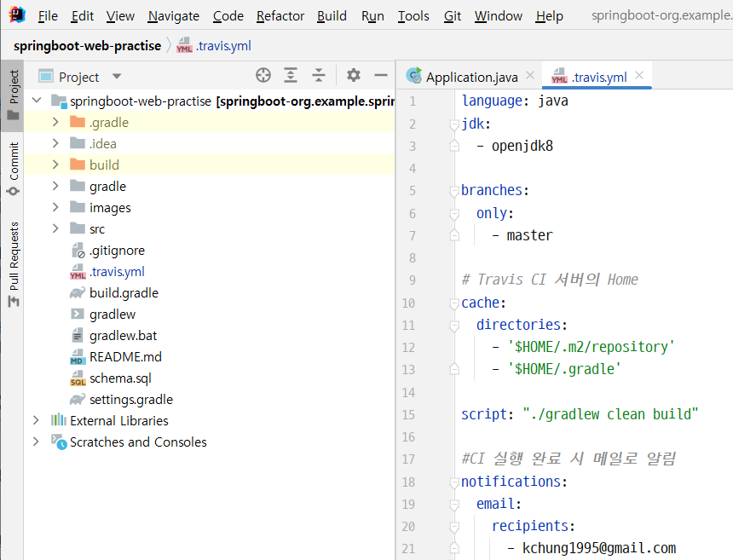Open the Refactor menu
Viewport: 733px width, 560px height.
coord(280,16)
